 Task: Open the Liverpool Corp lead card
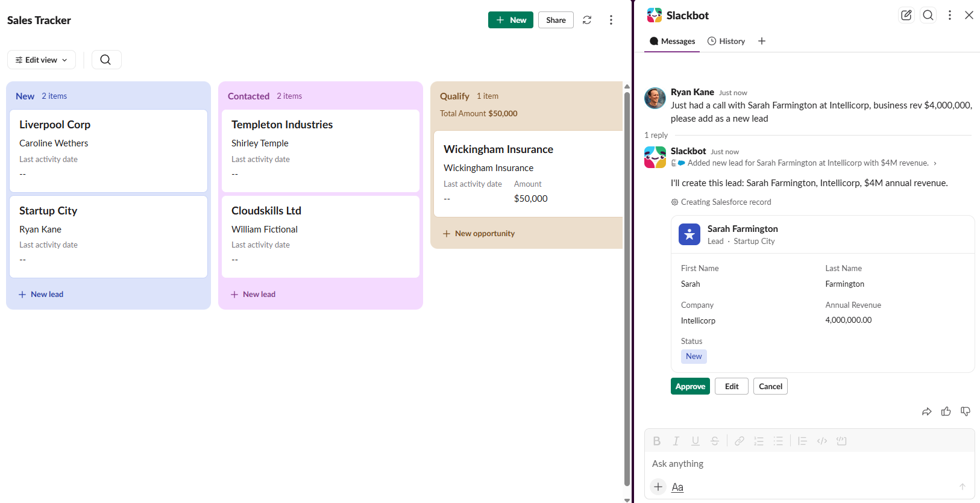[108, 151]
